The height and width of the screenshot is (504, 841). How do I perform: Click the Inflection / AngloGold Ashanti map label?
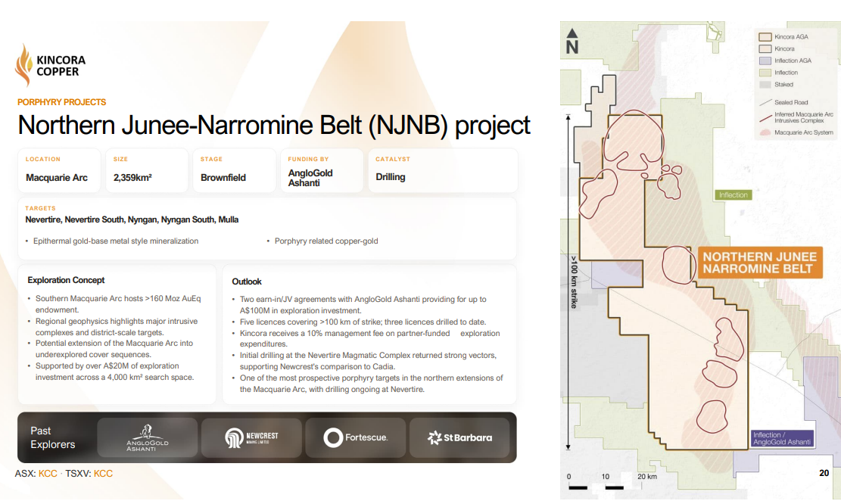pyautogui.click(x=782, y=439)
